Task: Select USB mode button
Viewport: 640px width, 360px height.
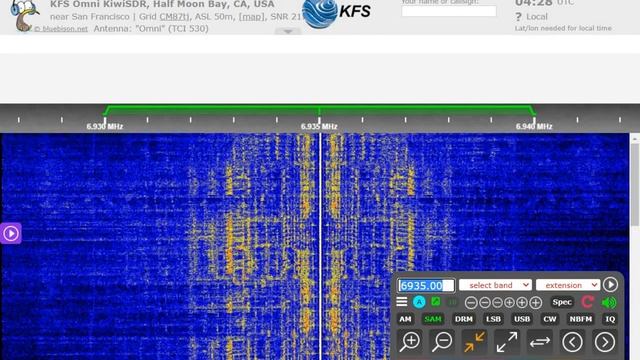Action: [522, 319]
